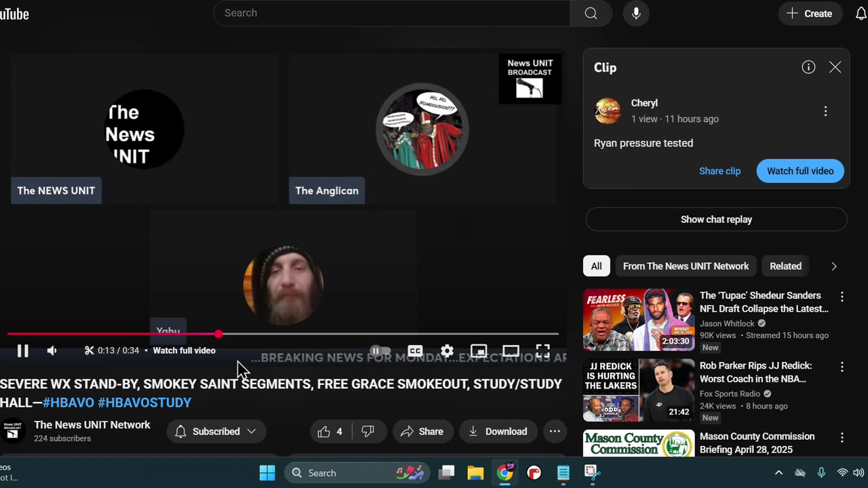
Task: Seek along the unplayed grey progress bar
Action: click(x=390, y=334)
